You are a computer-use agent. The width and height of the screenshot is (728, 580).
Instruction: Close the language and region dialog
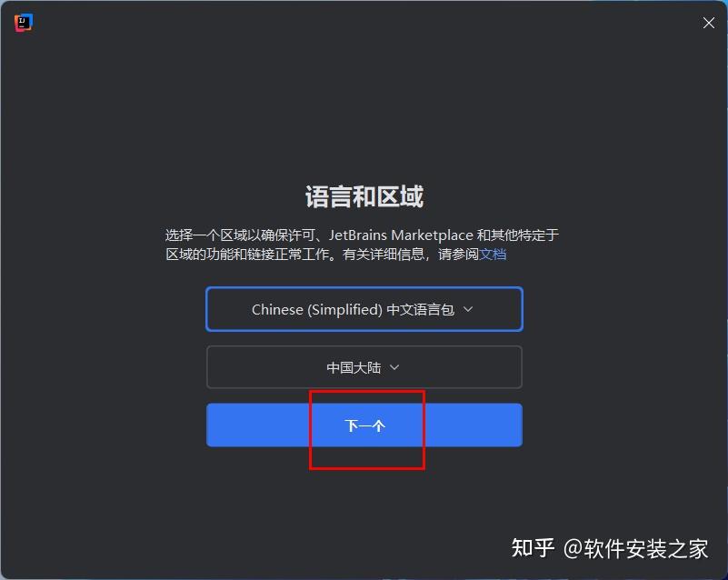click(x=709, y=23)
